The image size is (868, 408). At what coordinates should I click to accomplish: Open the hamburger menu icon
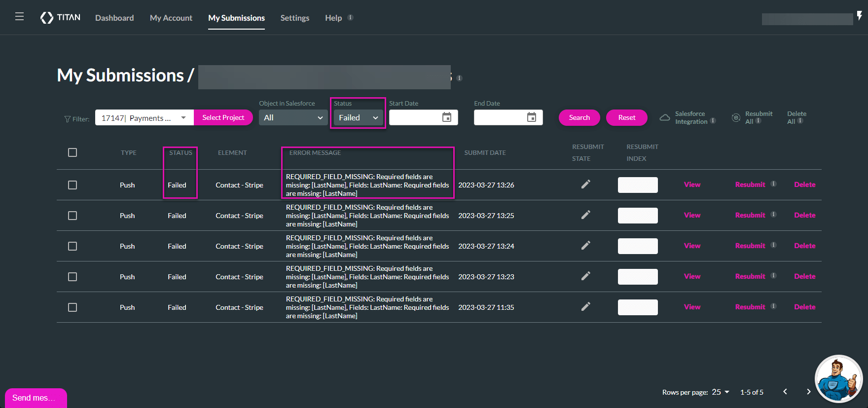(19, 17)
